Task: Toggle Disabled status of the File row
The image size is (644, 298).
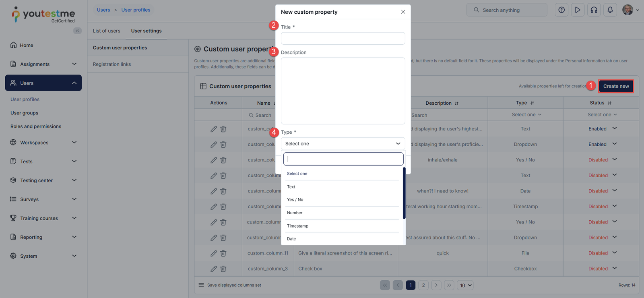Action: (615, 253)
